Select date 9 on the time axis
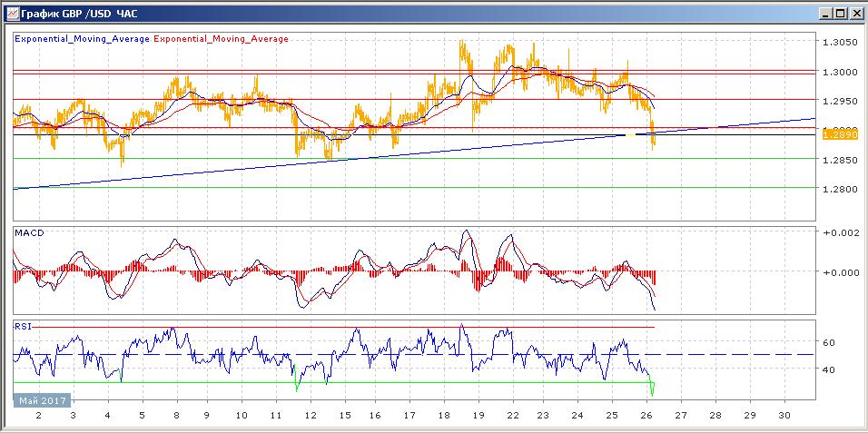Image resolution: width=868 pixels, height=433 pixels. point(206,415)
